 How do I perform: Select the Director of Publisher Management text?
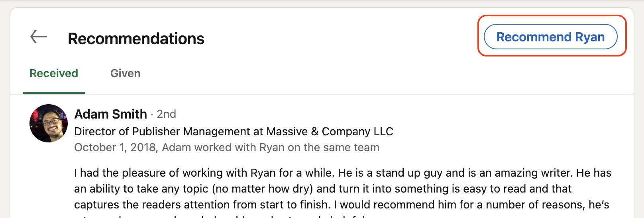(x=162, y=132)
